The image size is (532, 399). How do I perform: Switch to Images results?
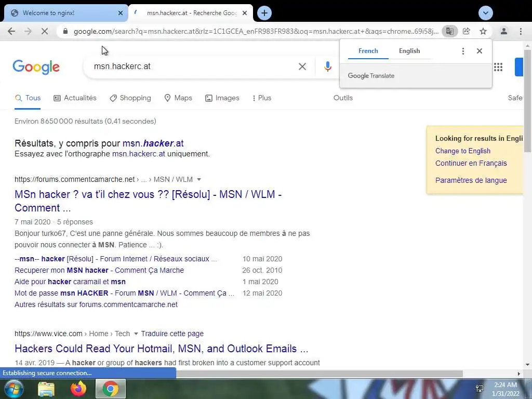point(222,98)
